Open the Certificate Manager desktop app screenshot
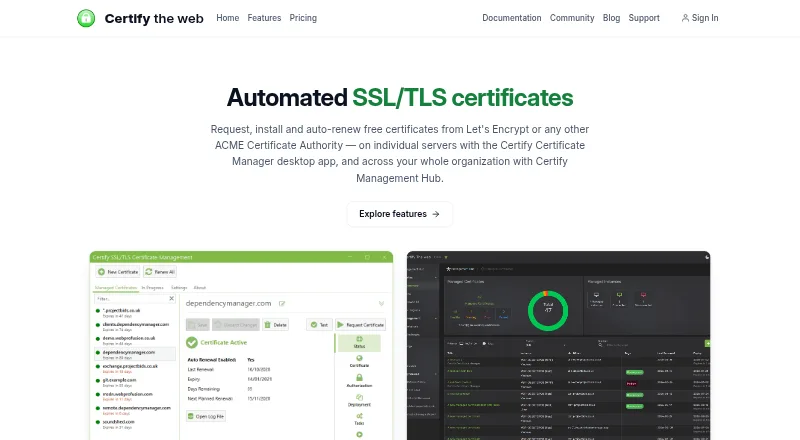Image resolution: width=800 pixels, height=440 pixels. click(x=241, y=346)
